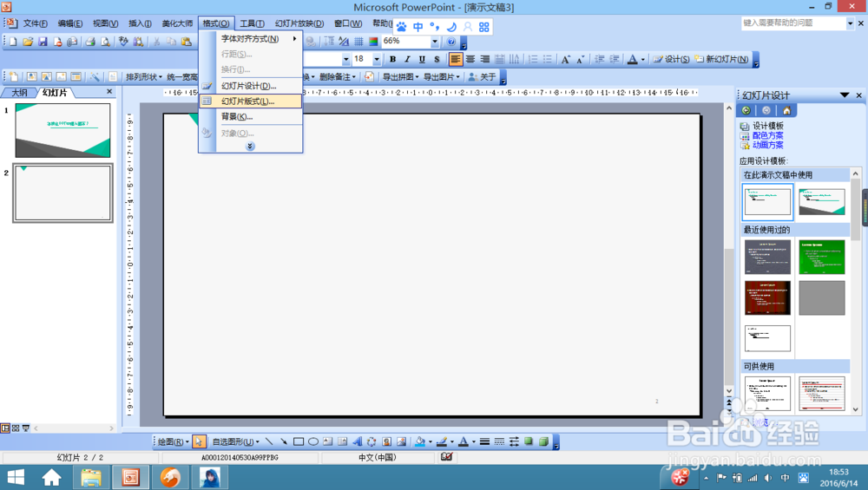
Task: Click the 关于 About button
Action: point(482,77)
